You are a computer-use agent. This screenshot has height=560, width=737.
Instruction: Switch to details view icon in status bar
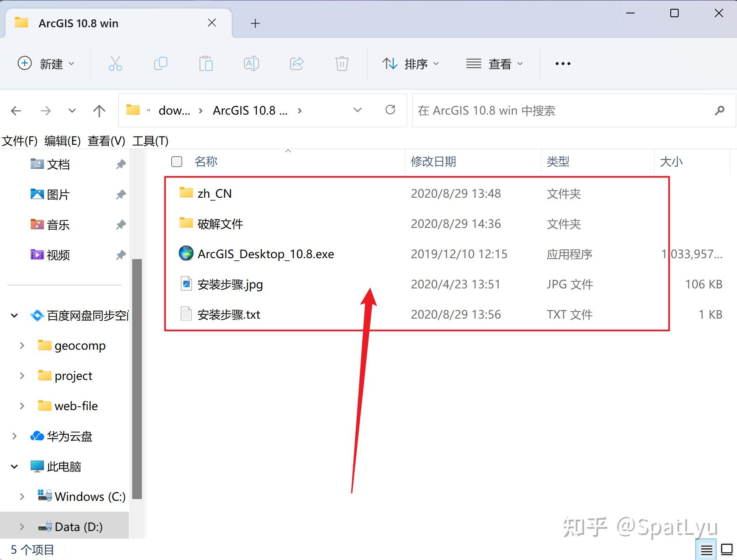coord(706,550)
